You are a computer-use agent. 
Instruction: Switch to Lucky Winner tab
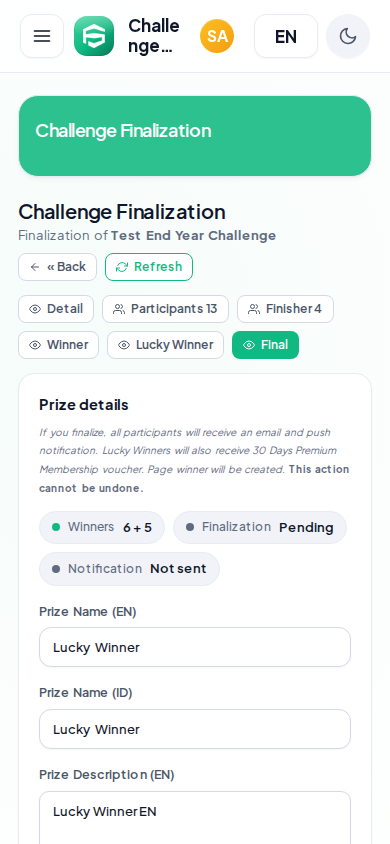(x=166, y=345)
